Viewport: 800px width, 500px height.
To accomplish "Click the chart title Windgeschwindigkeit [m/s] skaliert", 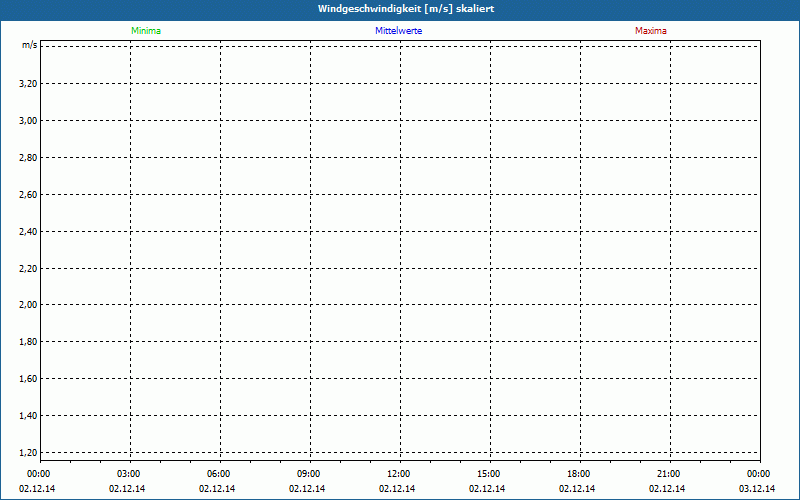I will tap(406, 9).
